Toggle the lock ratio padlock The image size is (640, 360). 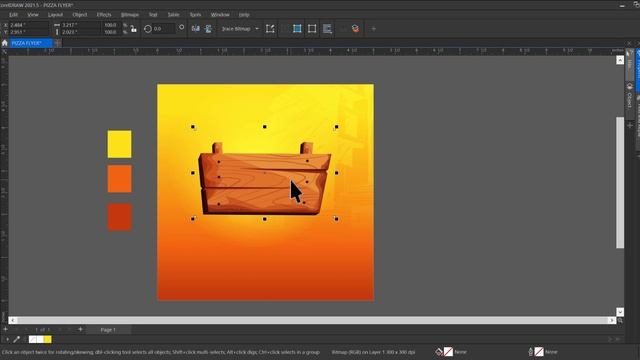tap(133, 29)
